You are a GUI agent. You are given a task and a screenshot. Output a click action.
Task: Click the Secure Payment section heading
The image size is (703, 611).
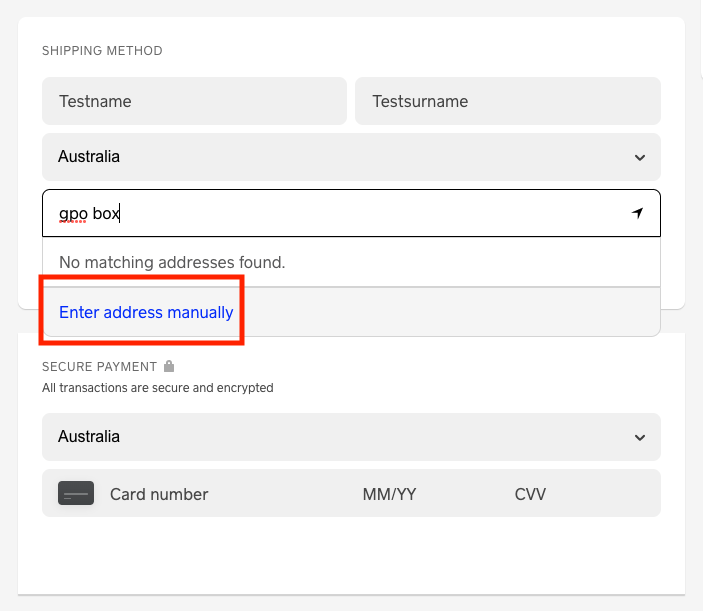[99, 367]
